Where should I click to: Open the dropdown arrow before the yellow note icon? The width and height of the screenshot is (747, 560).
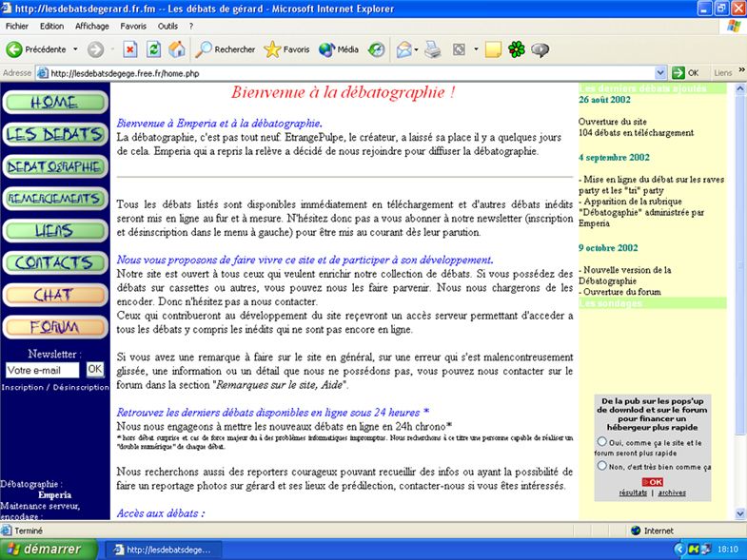click(476, 49)
